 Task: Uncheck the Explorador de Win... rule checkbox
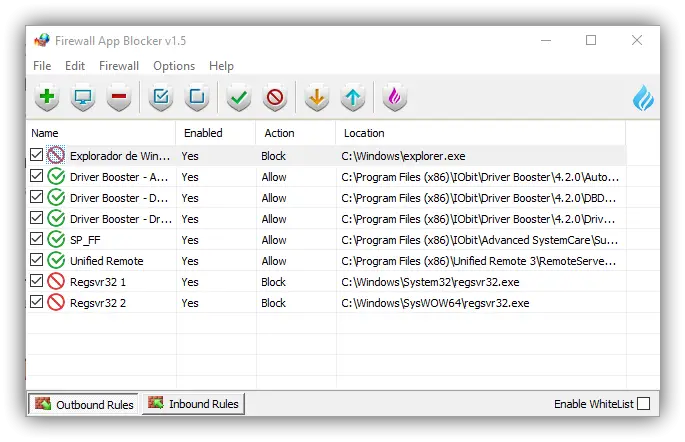coord(37,155)
